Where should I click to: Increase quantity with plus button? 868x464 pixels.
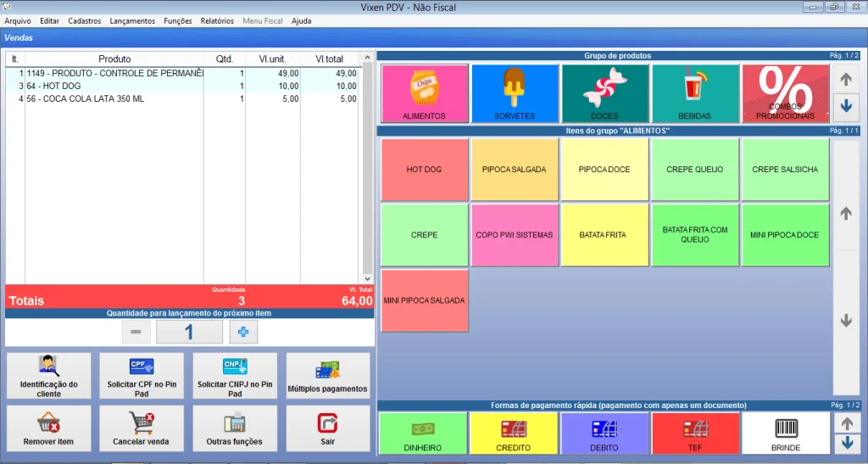point(243,332)
